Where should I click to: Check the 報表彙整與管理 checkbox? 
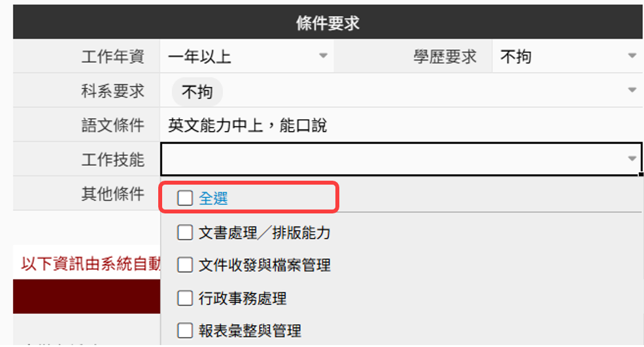(x=185, y=331)
